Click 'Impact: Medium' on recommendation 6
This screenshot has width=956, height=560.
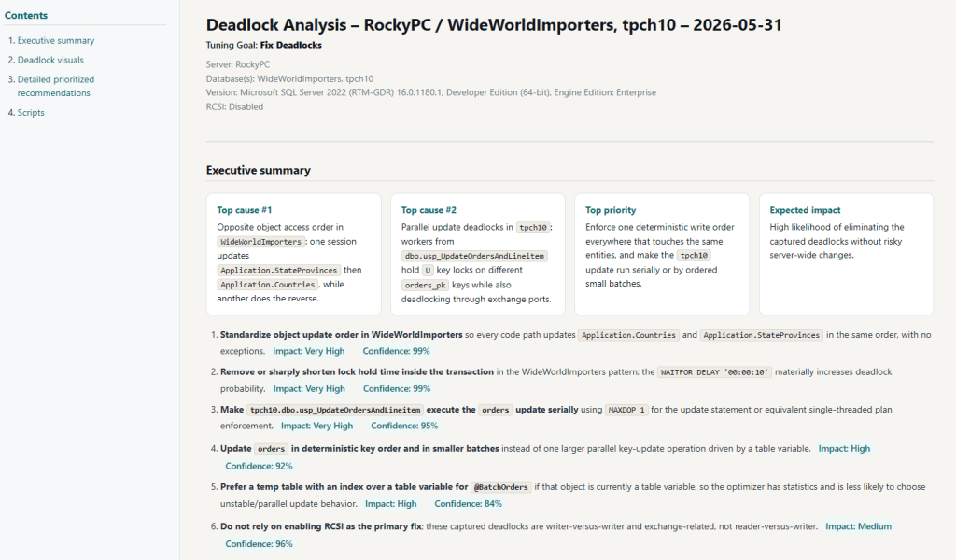click(859, 526)
